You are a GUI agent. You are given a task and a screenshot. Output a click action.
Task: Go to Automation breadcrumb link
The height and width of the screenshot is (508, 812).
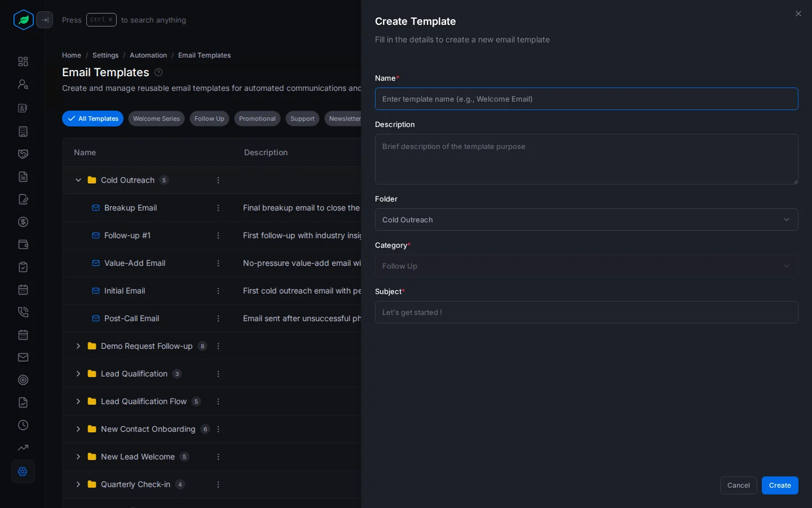click(x=148, y=55)
